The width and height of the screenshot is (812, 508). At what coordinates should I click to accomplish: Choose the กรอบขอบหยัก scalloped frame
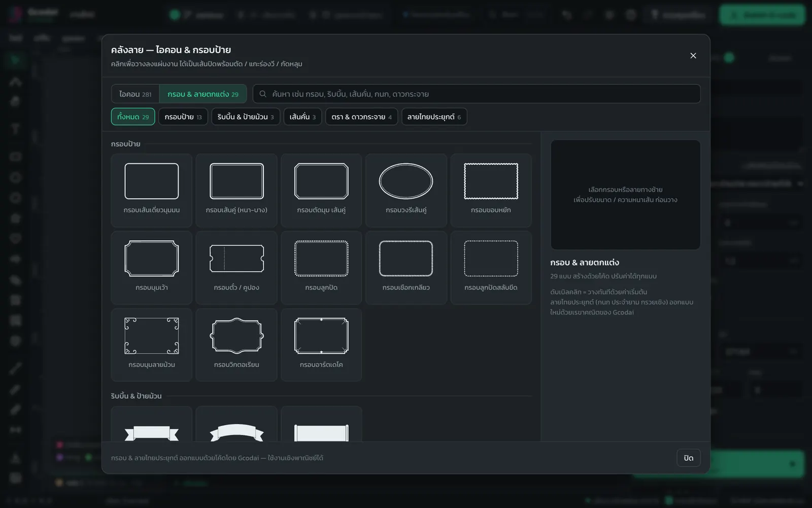coord(491,190)
